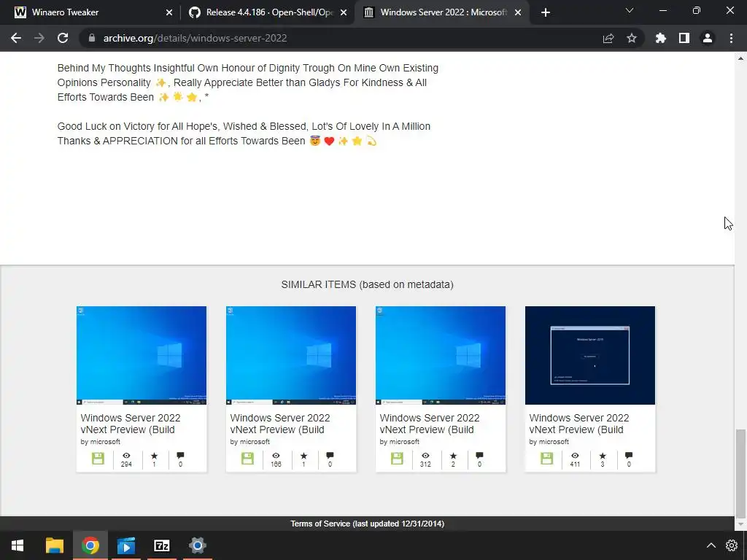Click software floppy icon on 312-views item
Screen dimensions: 747x560
(398, 459)
